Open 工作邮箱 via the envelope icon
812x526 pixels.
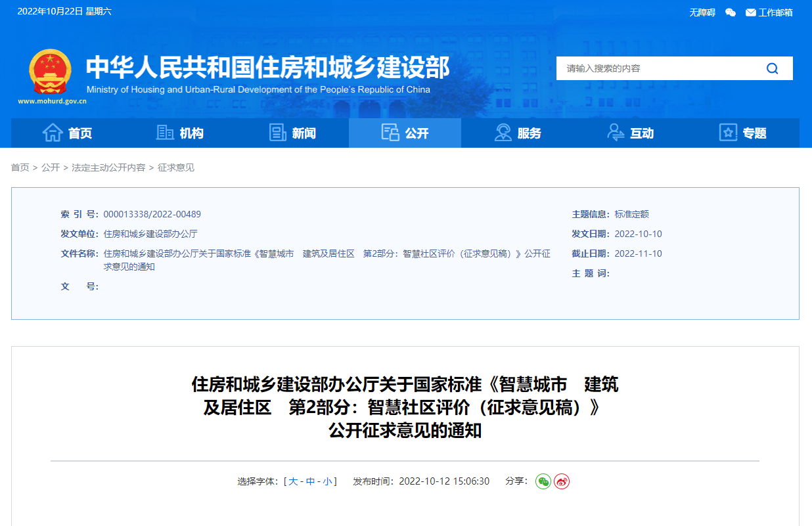(750, 12)
